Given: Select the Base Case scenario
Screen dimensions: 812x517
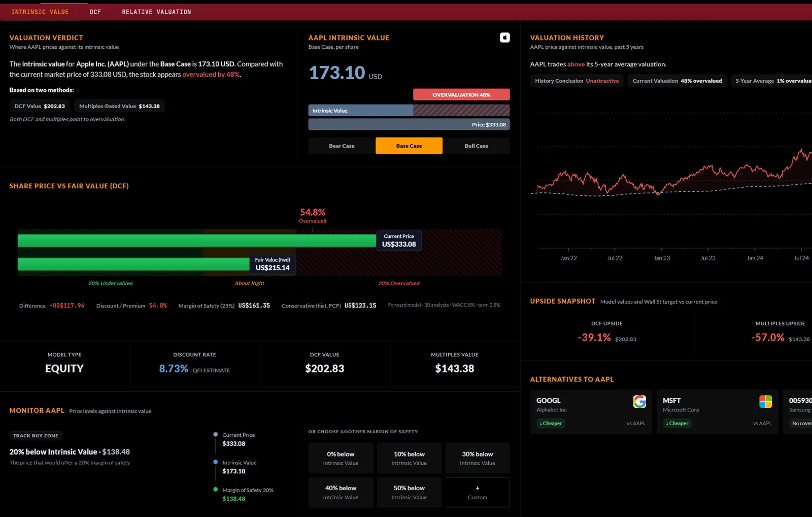Looking at the screenshot, I should point(409,146).
